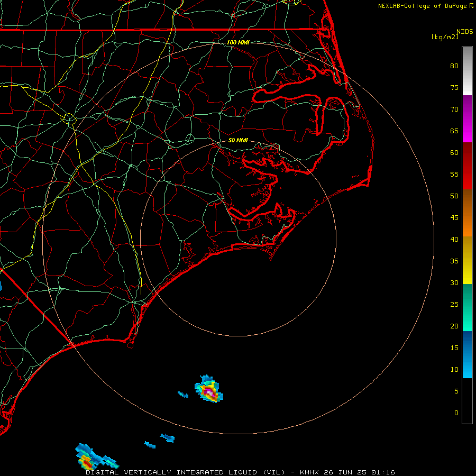The height and width of the screenshot is (476, 476).
Task: Click the NIDS label above the scale
Action: 465,31
